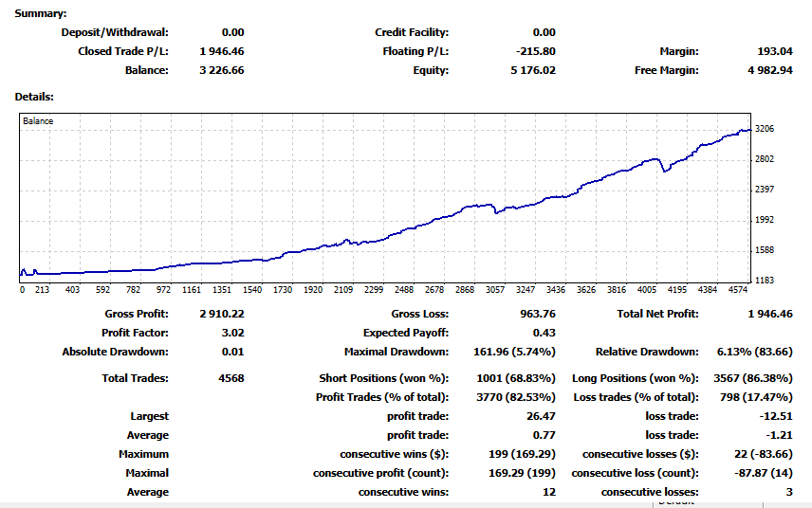Click the 2488 tick on chart's horizontal axis

[403, 290]
